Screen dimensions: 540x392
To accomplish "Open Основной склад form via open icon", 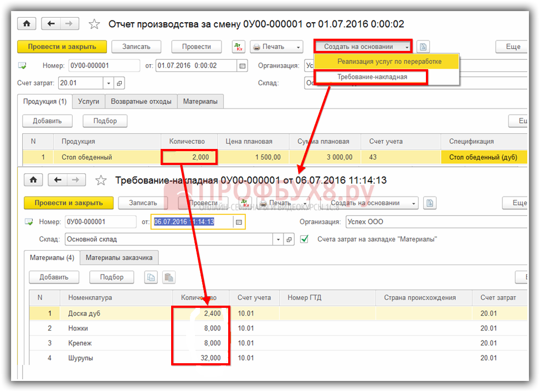I will (289, 240).
